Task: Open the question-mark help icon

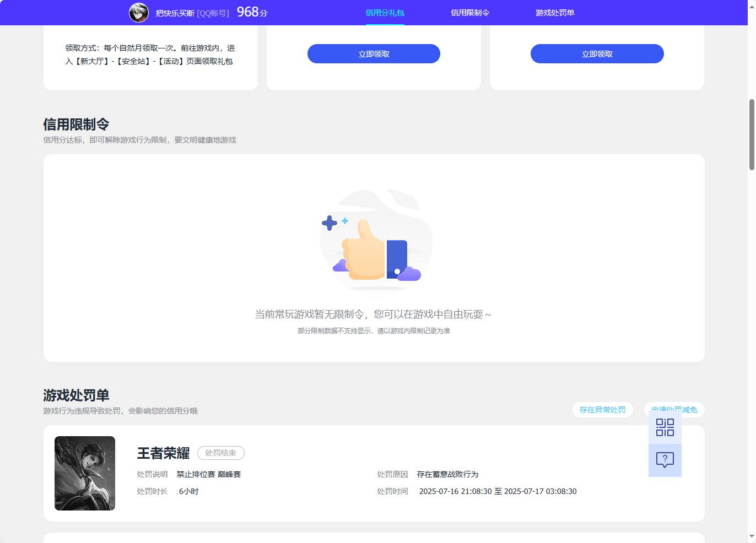Action: (x=665, y=459)
